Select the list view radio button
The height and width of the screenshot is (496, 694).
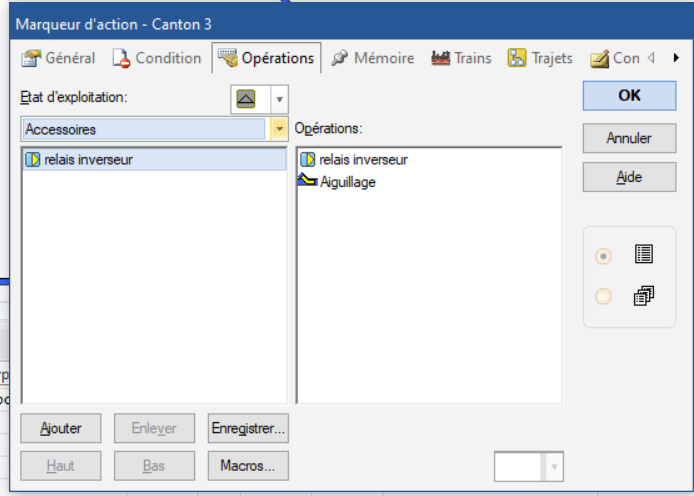(x=603, y=256)
